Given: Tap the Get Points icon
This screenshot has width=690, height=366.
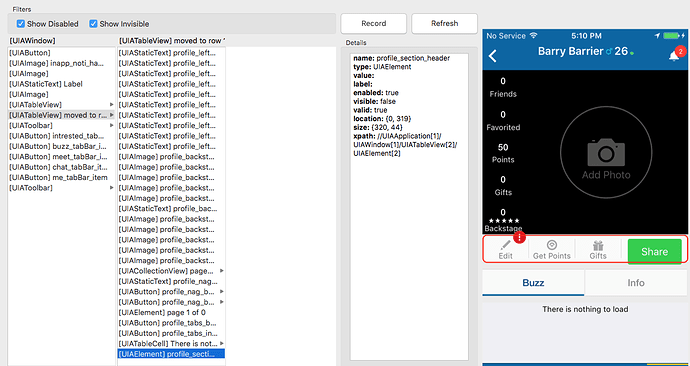Looking at the screenshot, I should [x=551, y=245].
